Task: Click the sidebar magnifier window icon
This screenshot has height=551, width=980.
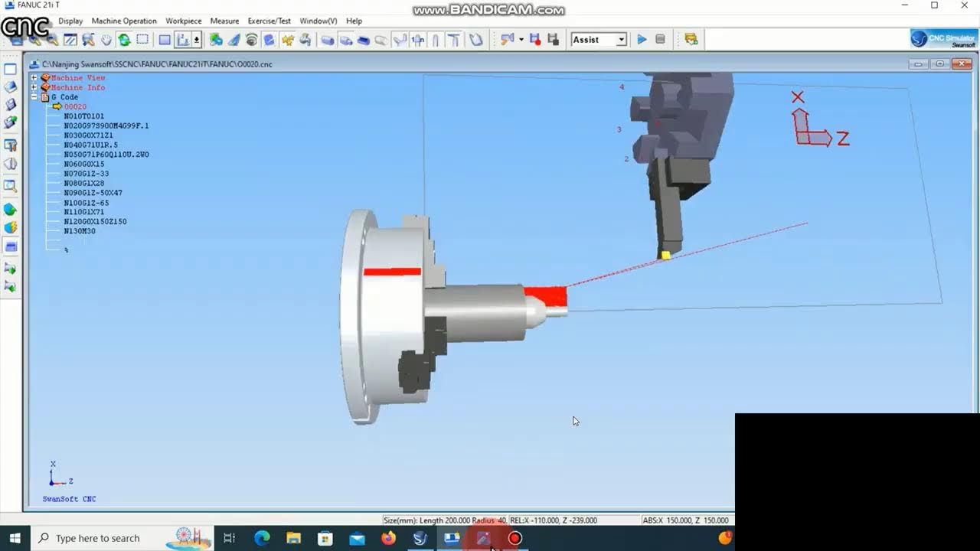Action: click(10, 186)
